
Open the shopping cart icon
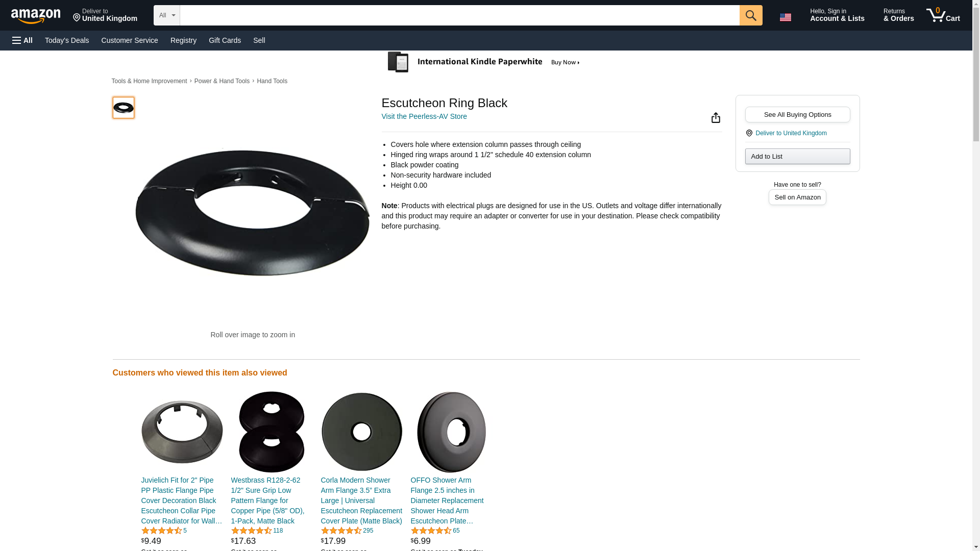(943, 15)
